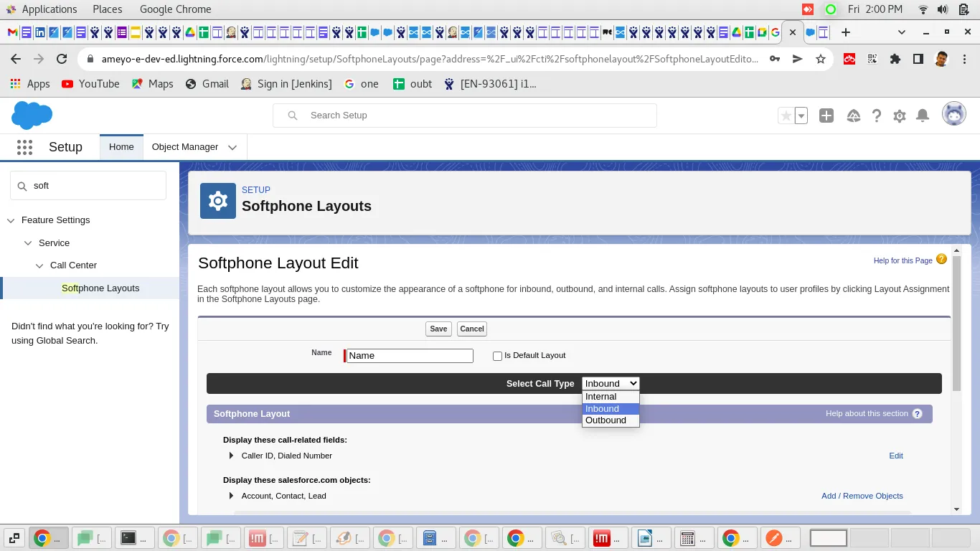Expand the Caller ID, Dialed Number row
Viewport: 980px width, 551px height.
tap(231, 456)
